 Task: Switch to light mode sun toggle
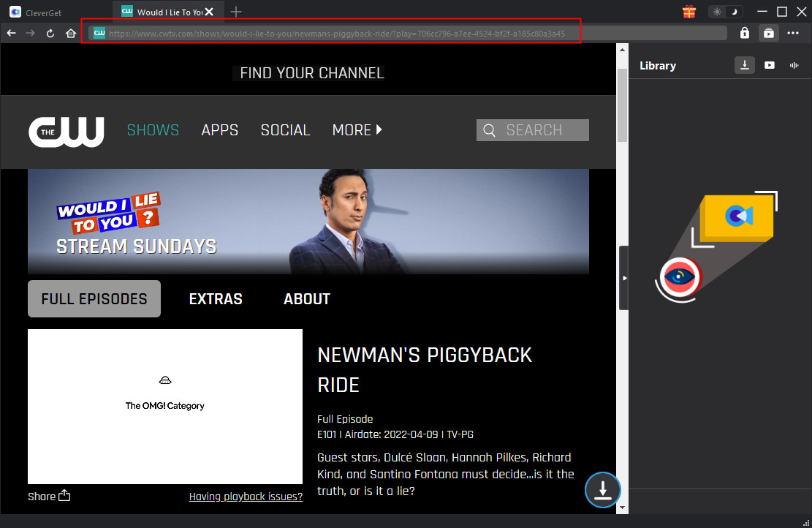pyautogui.click(x=716, y=12)
